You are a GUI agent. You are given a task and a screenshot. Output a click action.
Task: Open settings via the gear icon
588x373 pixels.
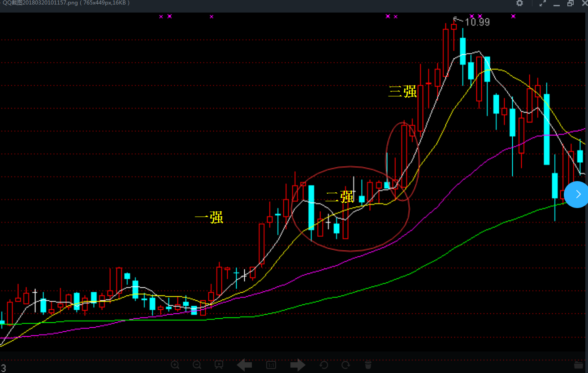(519, 3)
